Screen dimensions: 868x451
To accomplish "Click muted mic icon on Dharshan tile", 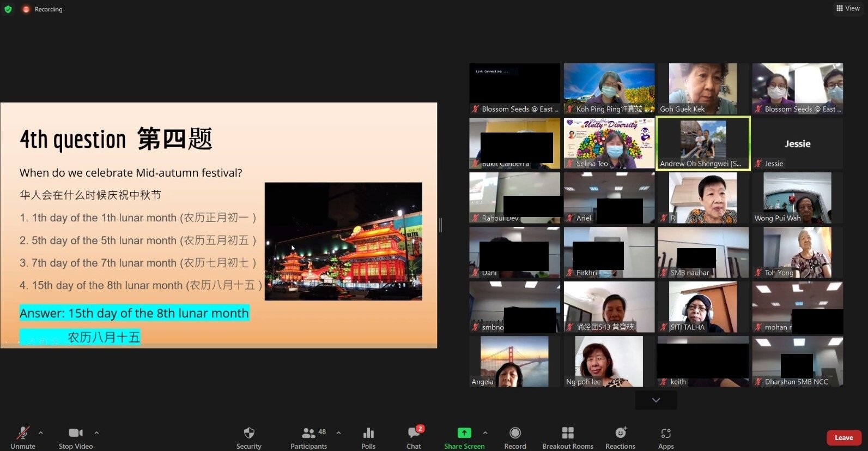I will (758, 382).
